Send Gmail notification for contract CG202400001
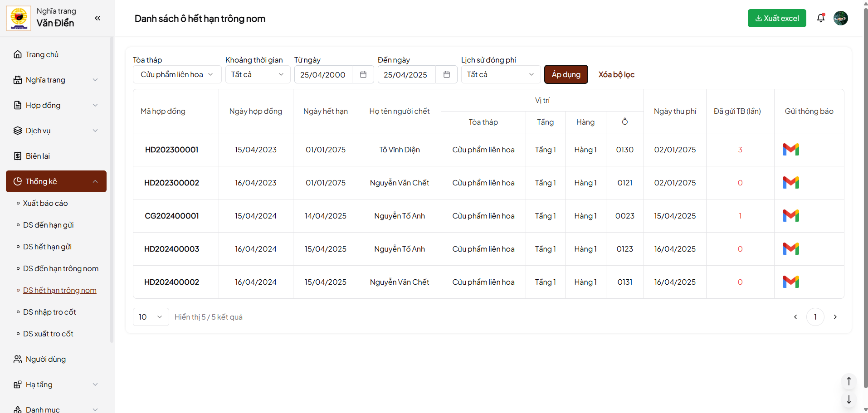The height and width of the screenshot is (413, 868). tap(790, 216)
